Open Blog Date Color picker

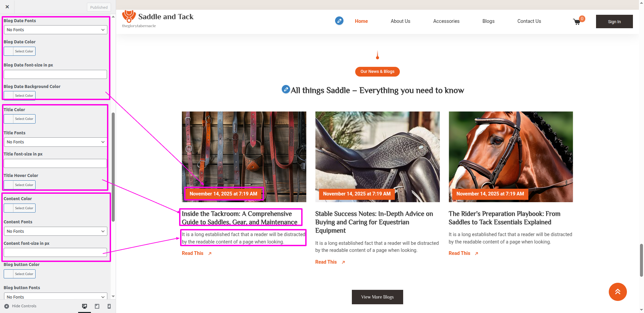pos(20,51)
